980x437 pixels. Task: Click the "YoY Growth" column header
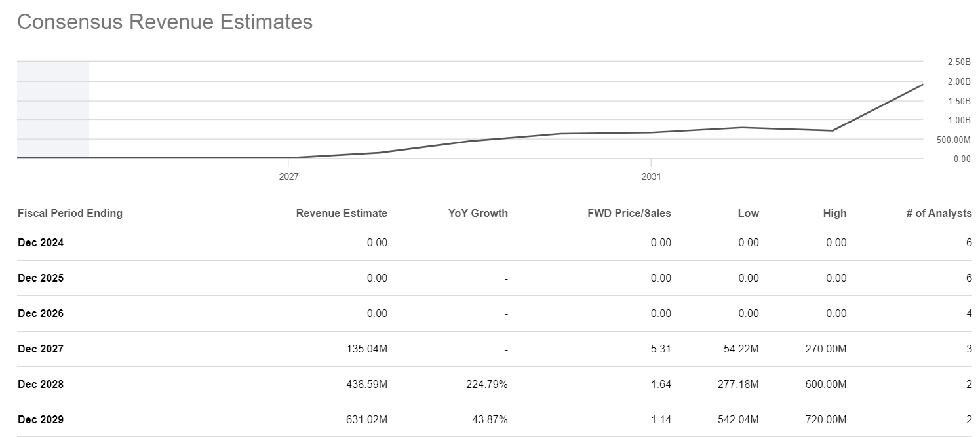tap(478, 213)
